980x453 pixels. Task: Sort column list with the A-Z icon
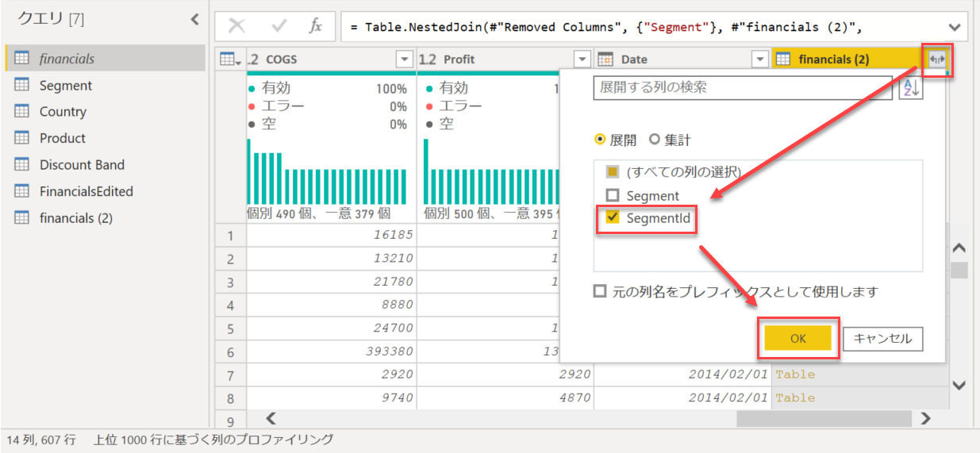pos(910,88)
